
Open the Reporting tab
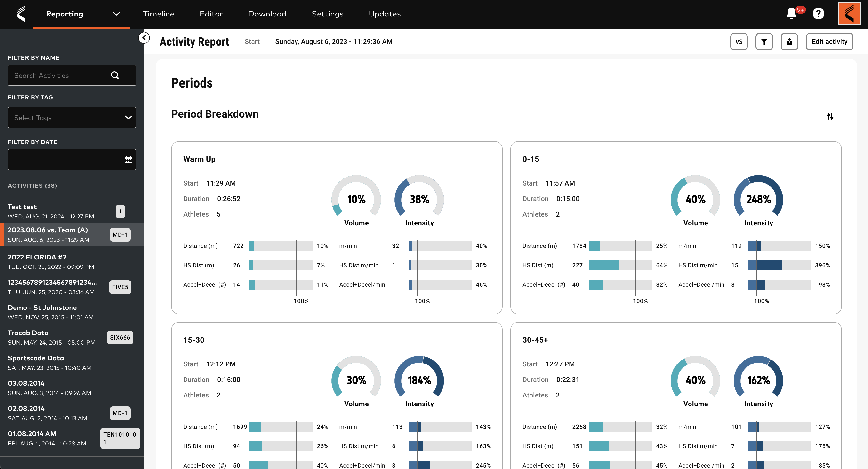[64, 14]
